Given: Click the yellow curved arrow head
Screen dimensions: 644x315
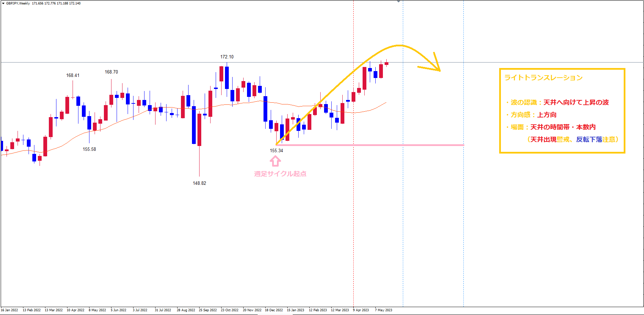Looking at the screenshot, I should tap(437, 66).
